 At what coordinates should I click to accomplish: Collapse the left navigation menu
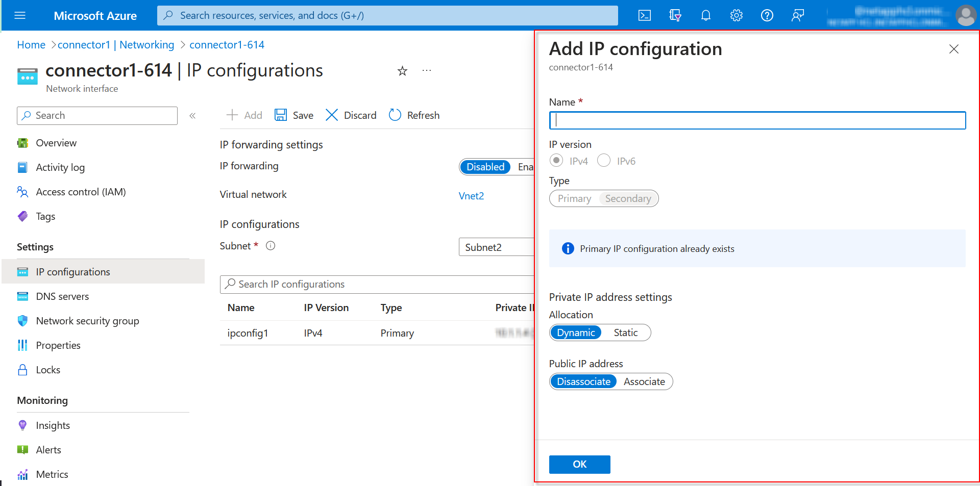[x=192, y=116]
